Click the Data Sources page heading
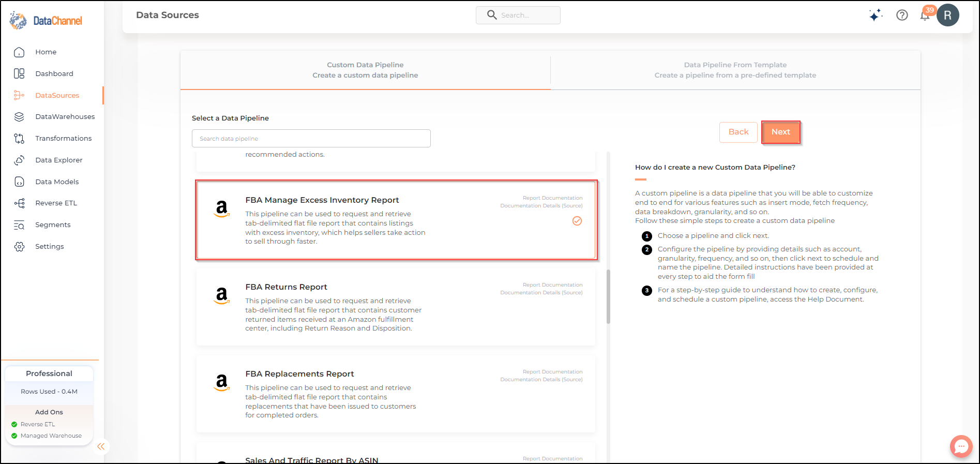Viewport: 980px width, 464px height. 168,15
